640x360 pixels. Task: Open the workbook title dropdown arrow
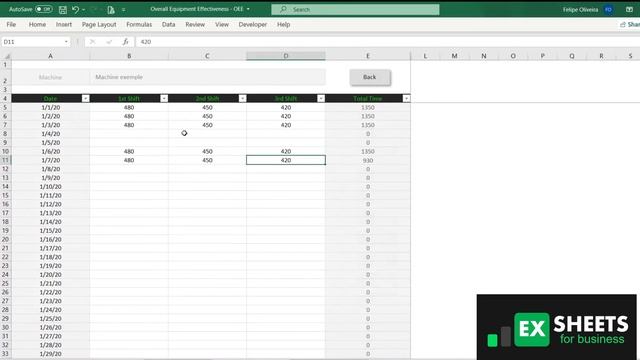pos(248,9)
